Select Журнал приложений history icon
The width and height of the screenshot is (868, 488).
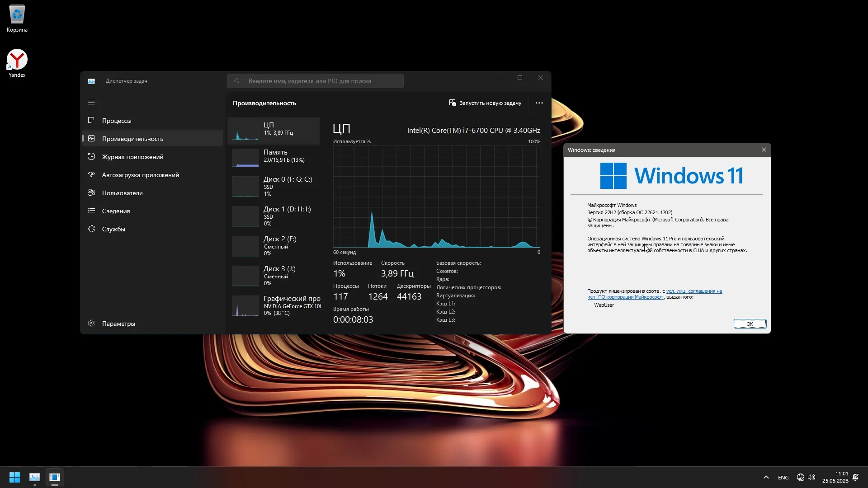click(x=91, y=156)
